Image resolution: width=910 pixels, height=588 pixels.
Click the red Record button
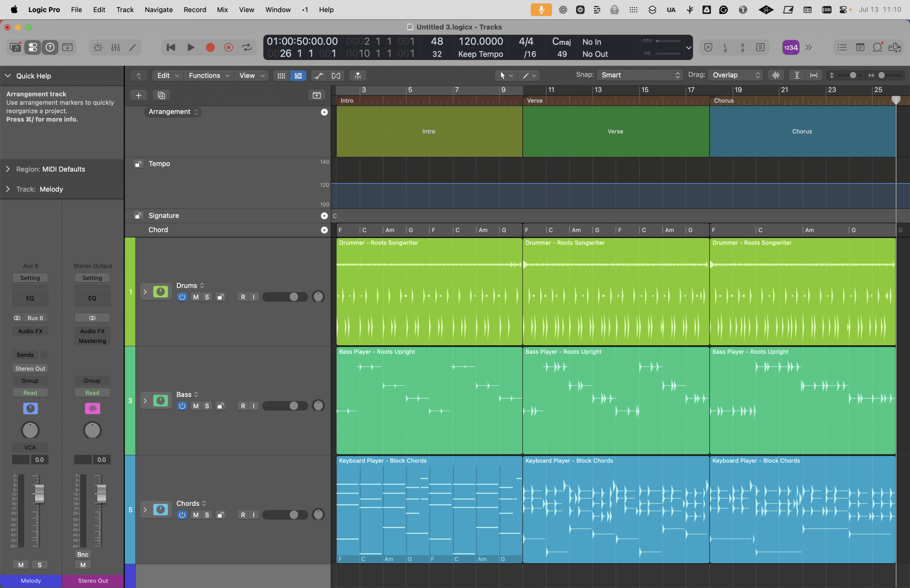(210, 47)
